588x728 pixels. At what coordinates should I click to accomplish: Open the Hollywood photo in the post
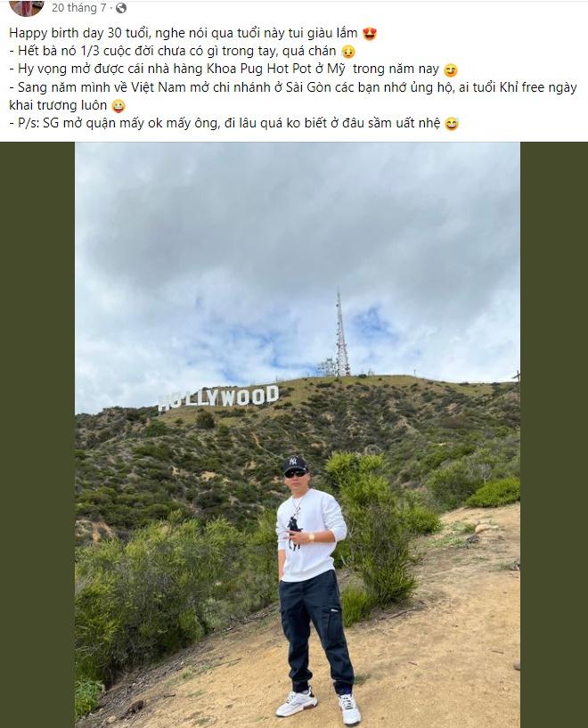coord(297,267)
